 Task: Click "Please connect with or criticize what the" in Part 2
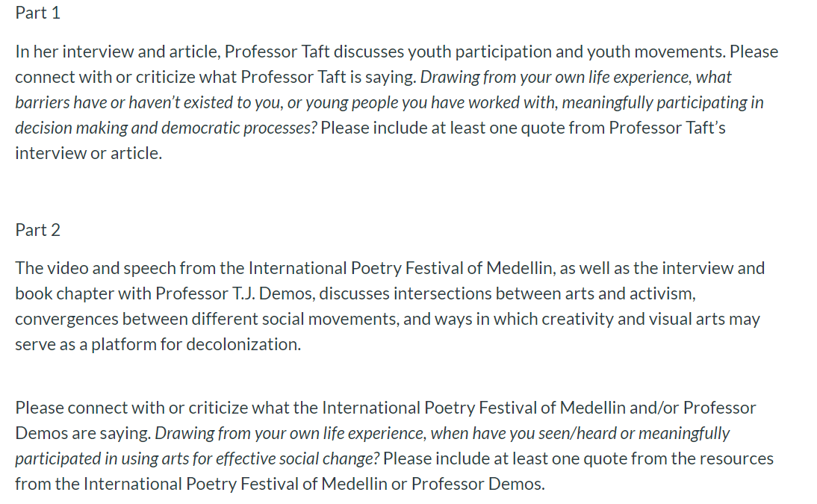(167, 408)
